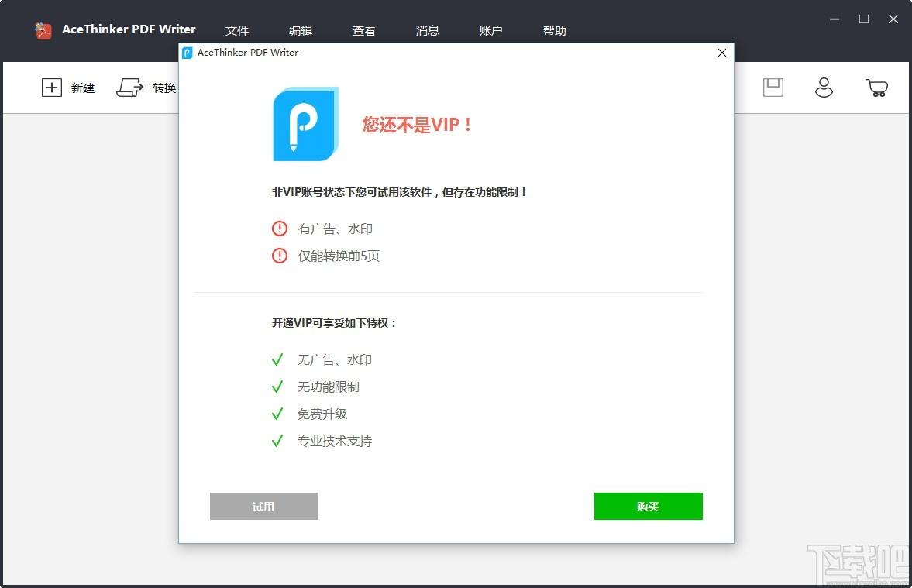Click the 您还不是VIP！ heading text
The width and height of the screenshot is (912, 588).
coord(417,125)
